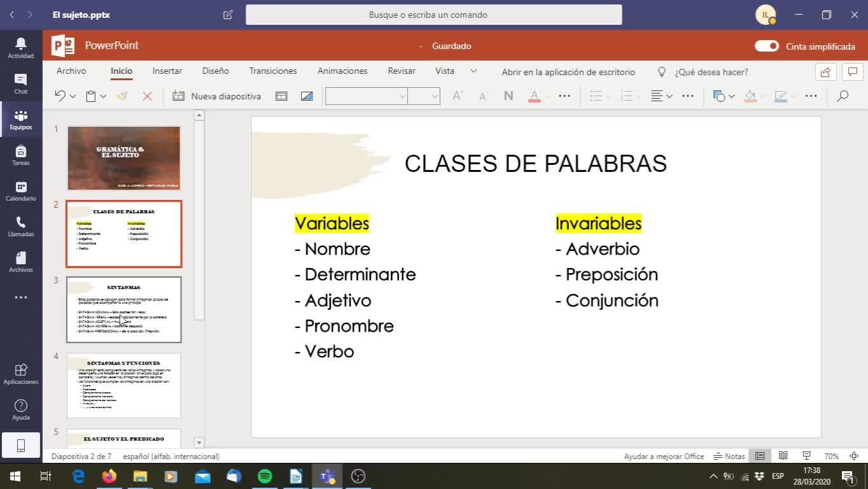Screen dimensions: 868x489
Task: Show more font options ellipsis
Action: point(564,96)
